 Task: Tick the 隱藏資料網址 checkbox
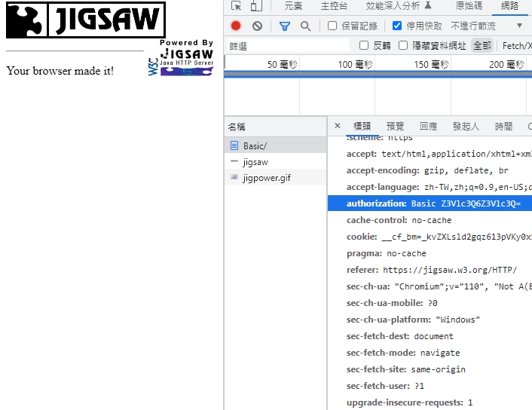coord(402,45)
